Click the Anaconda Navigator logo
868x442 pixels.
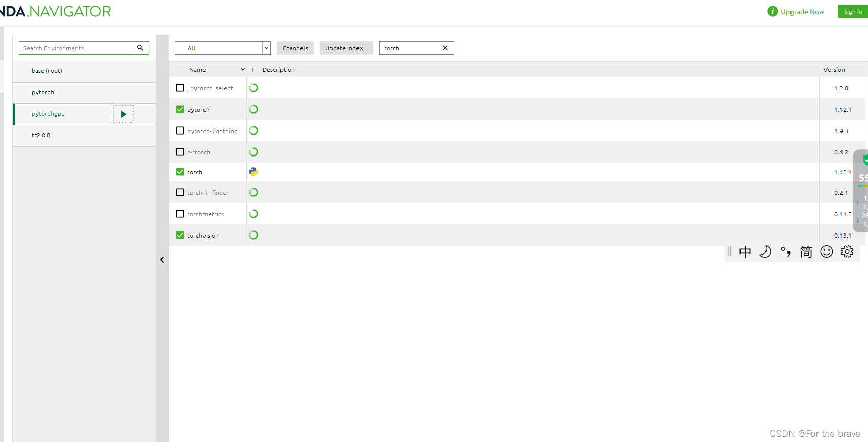(x=56, y=11)
